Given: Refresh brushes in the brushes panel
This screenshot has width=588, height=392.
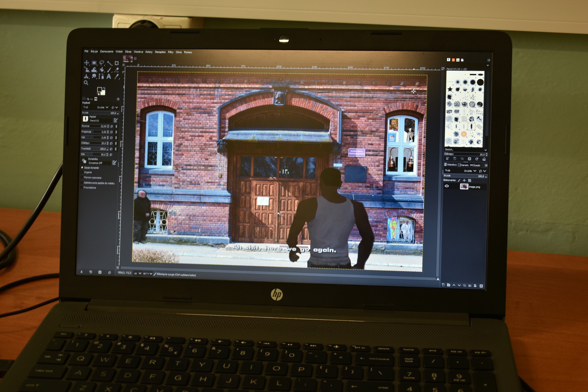Looking at the screenshot, I should pyautogui.click(x=477, y=159).
